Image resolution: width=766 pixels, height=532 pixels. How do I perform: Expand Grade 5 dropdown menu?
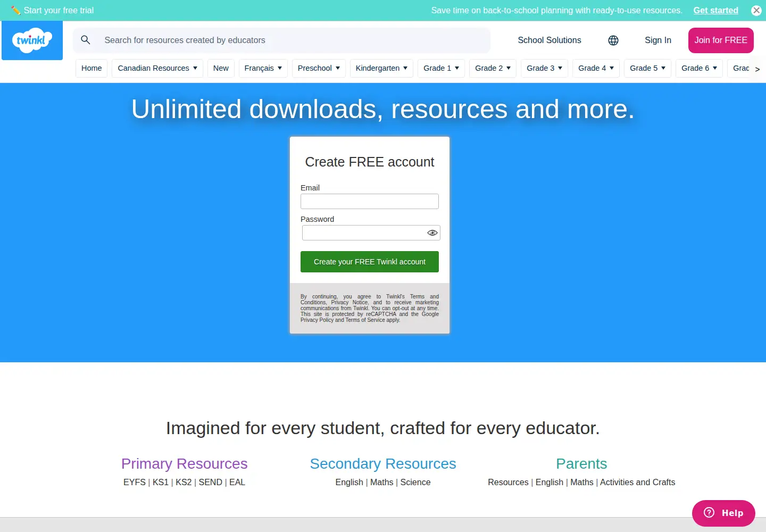[x=647, y=68]
